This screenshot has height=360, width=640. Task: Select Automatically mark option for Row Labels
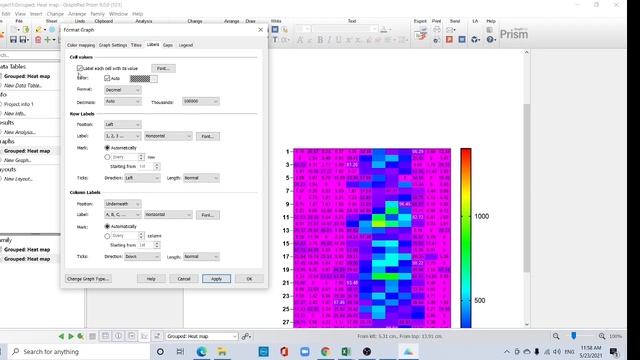[107, 148]
